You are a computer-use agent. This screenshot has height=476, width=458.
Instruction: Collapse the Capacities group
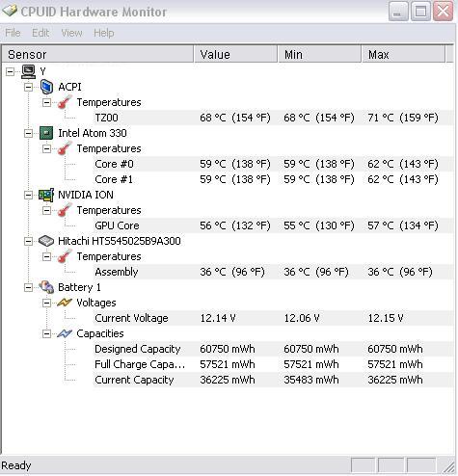point(46,333)
